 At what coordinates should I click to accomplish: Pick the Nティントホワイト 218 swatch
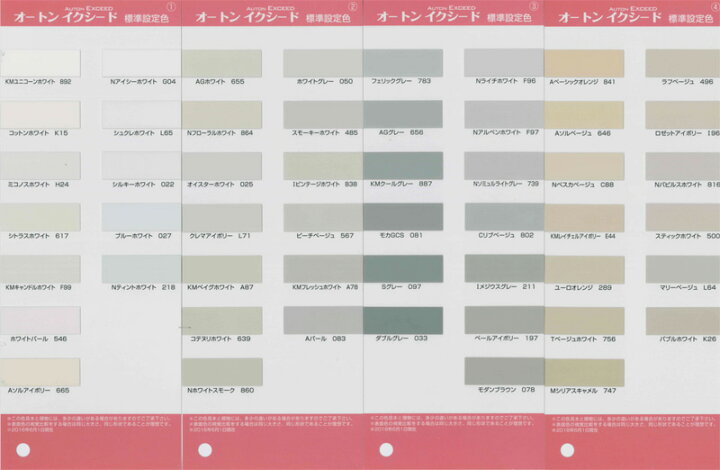pos(141,269)
